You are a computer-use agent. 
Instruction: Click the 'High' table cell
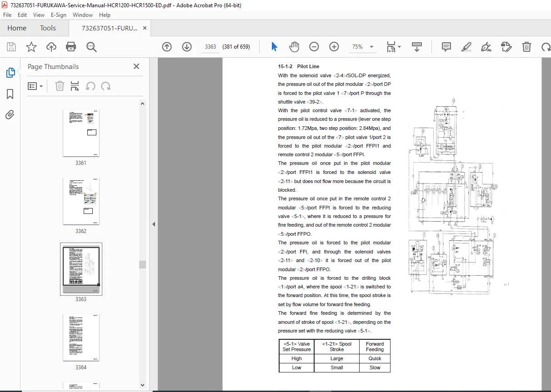point(296,358)
